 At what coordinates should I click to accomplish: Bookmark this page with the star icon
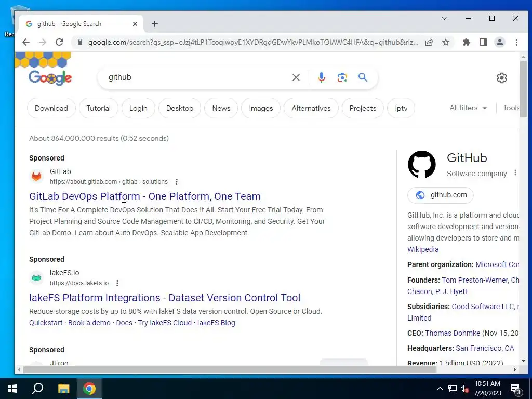pyautogui.click(x=446, y=42)
